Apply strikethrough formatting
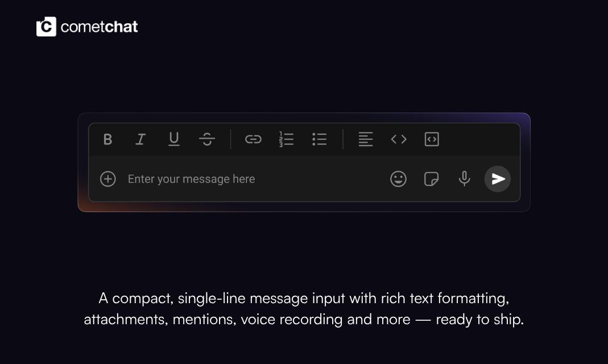 click(207, 139)
